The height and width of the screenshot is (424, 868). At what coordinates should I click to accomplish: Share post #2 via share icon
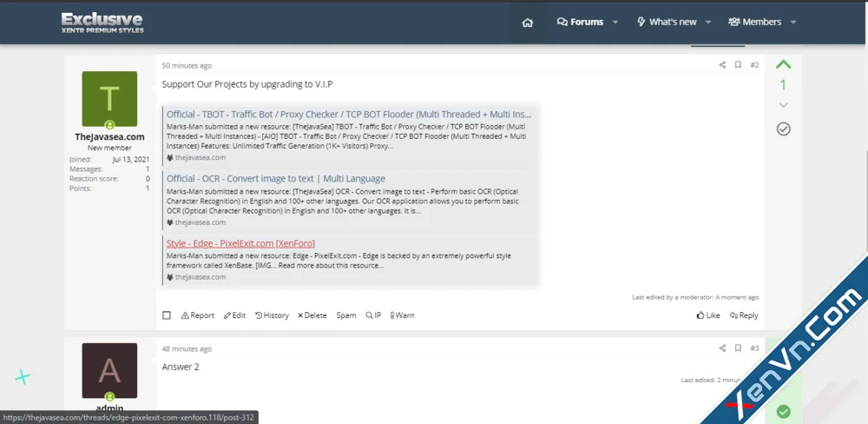click(722, 65)
